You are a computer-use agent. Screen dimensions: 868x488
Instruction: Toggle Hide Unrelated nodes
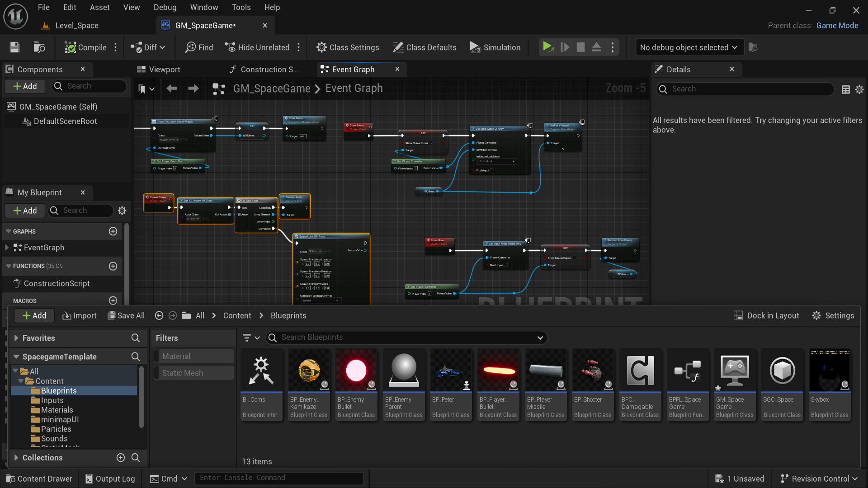[x=257, y=47]
